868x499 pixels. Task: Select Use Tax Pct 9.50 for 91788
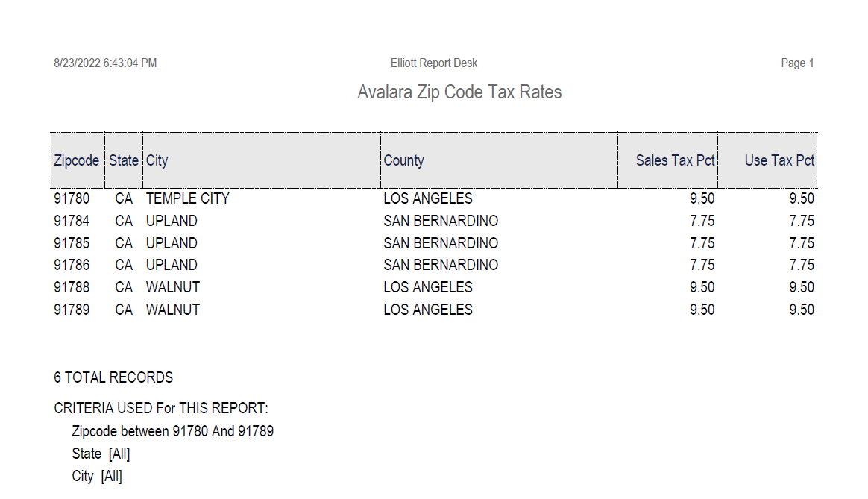(802, 287)
